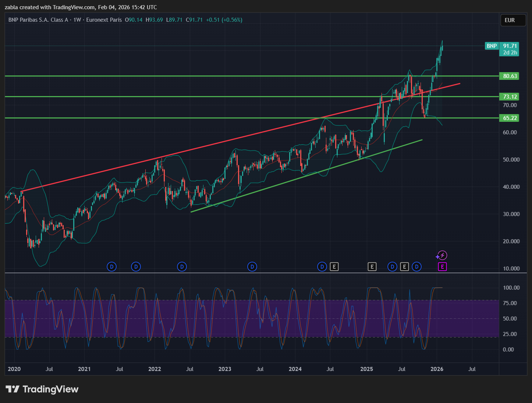Select the 2023 dividend D marker
The width and height of the screenshot is (532, 403).
coord(252,266)
